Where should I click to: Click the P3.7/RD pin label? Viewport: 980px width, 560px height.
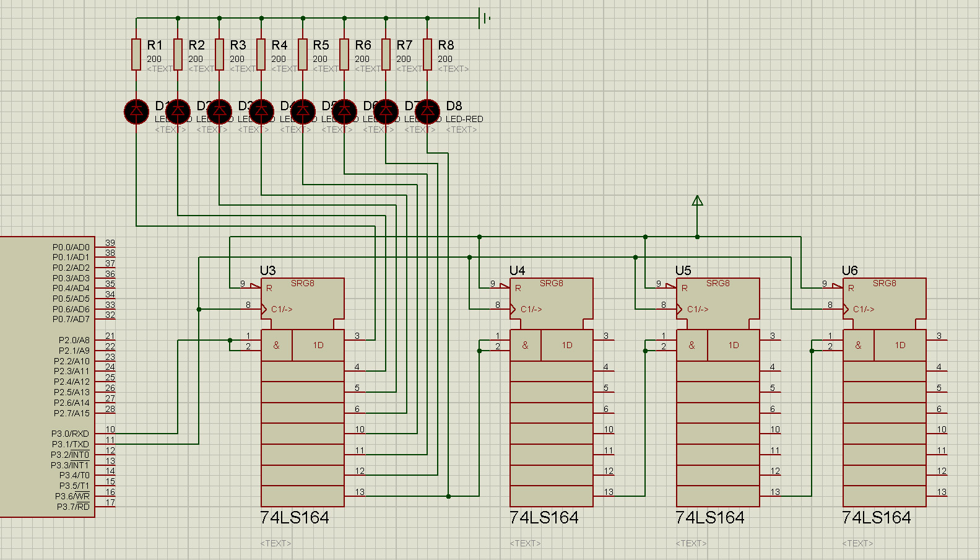pyautogui.click(x=74, y=507)
